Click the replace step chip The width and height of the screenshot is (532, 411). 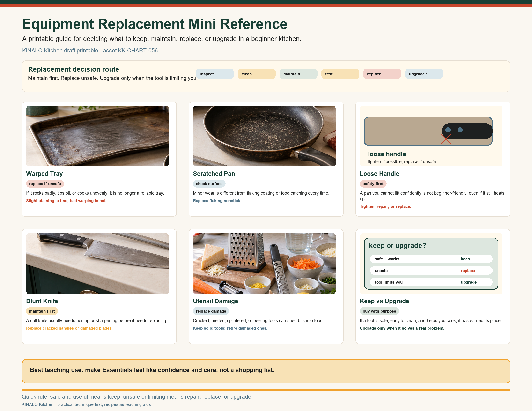382,74
